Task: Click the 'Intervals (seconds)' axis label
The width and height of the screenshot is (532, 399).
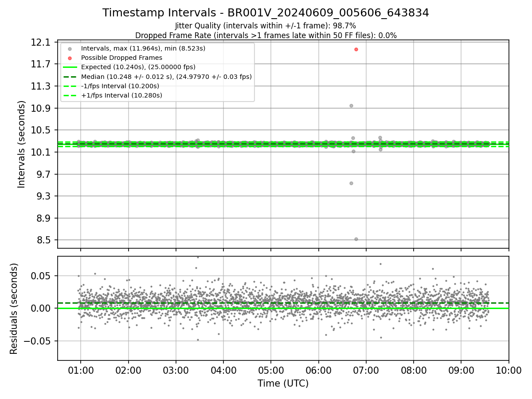Action: (22, 144)
